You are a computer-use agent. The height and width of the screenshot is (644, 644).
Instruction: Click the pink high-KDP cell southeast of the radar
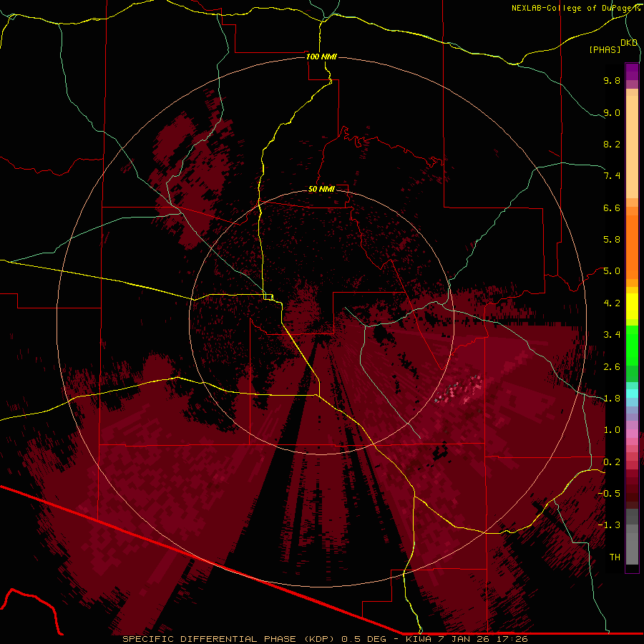[x=460, y=389]
